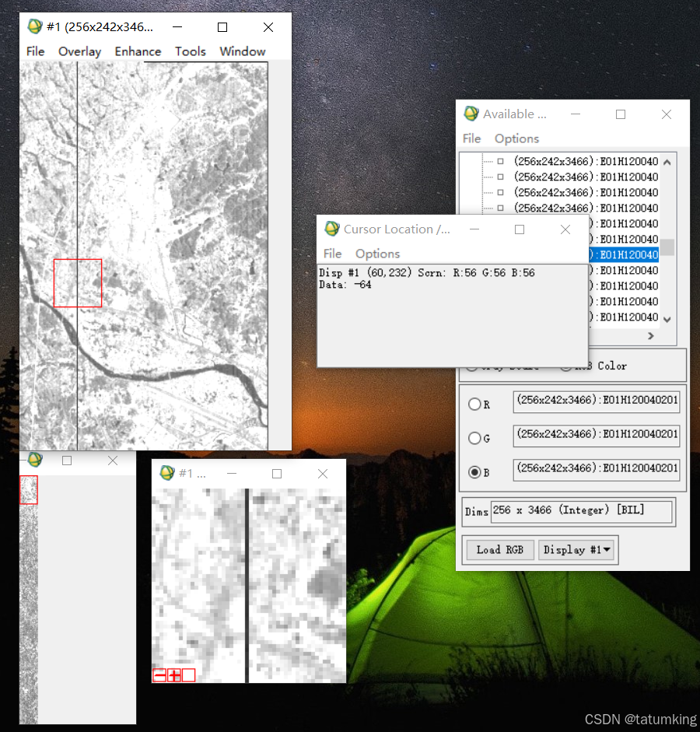Open File menu in Available Bands window
Viewport: 700px width, 732px height.
[x=472, y=138]
